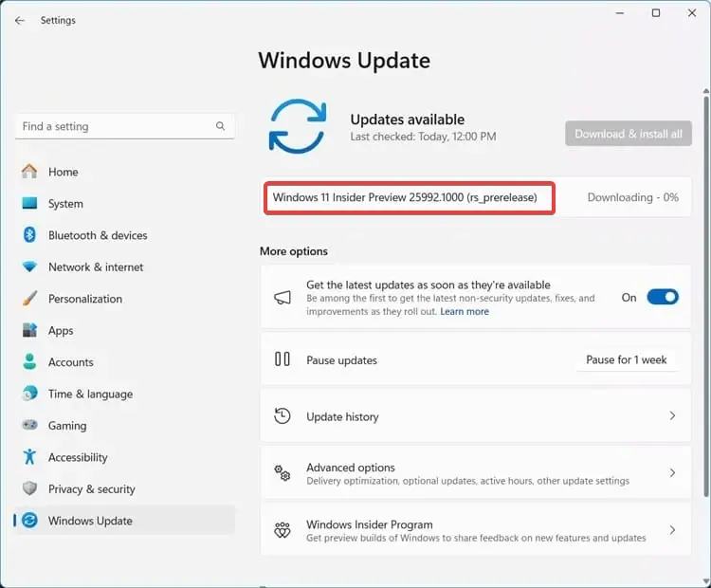Expand Advanced options chevron arrow

pyautogui.click(x=672, y=472)
